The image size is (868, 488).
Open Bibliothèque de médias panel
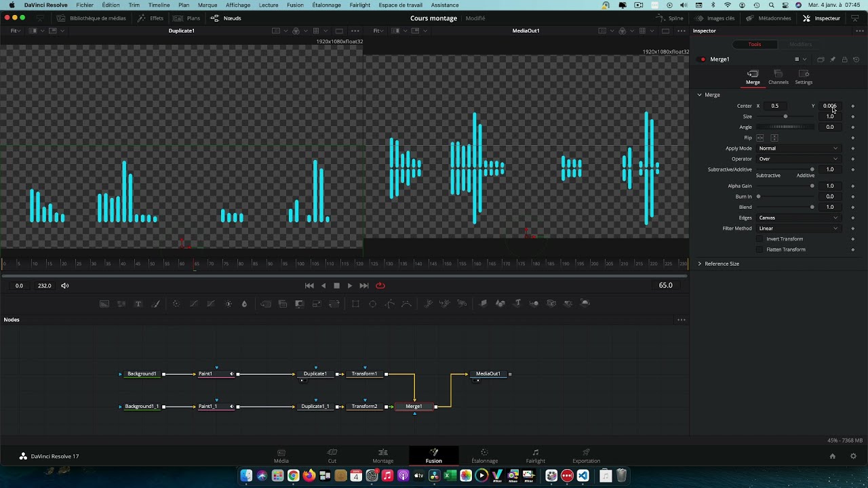pyautogui.click(x=92, y=18)
